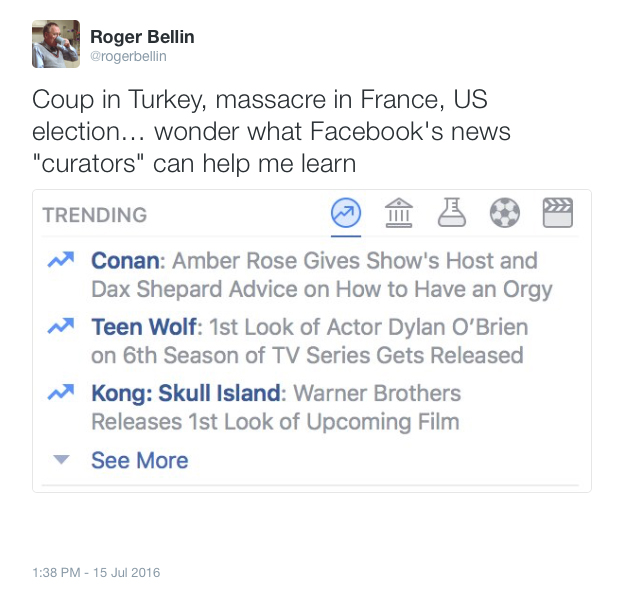Open Roger Bellin's display name
The width and height of the screenshot is (625, 589).
click(x=142, y=37)
